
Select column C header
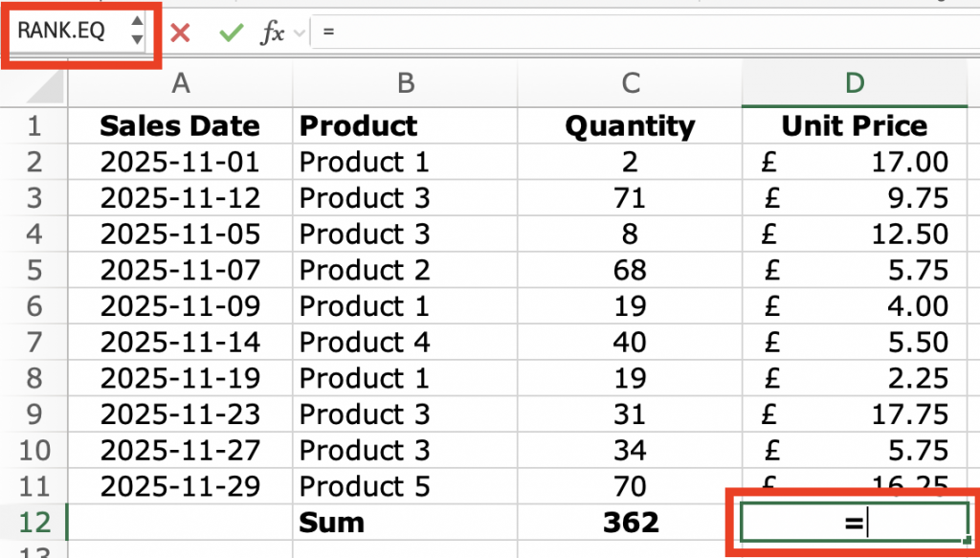click(x=630, y=84)
